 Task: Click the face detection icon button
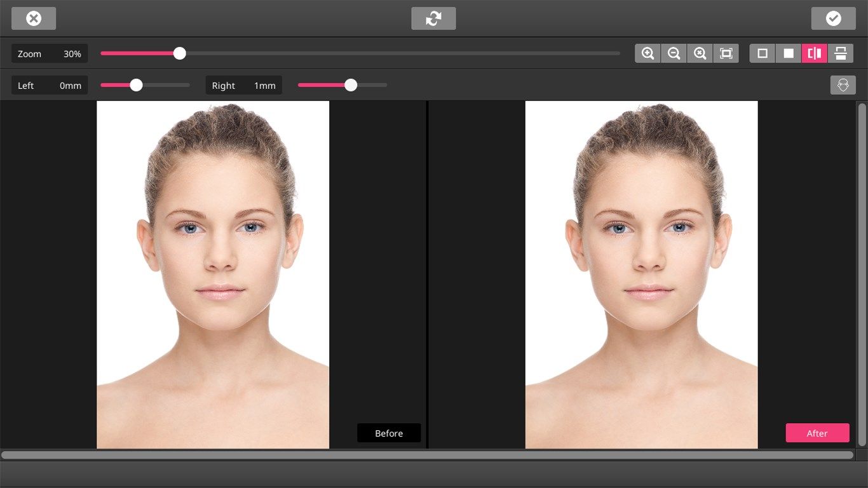[x=843, y=85]
